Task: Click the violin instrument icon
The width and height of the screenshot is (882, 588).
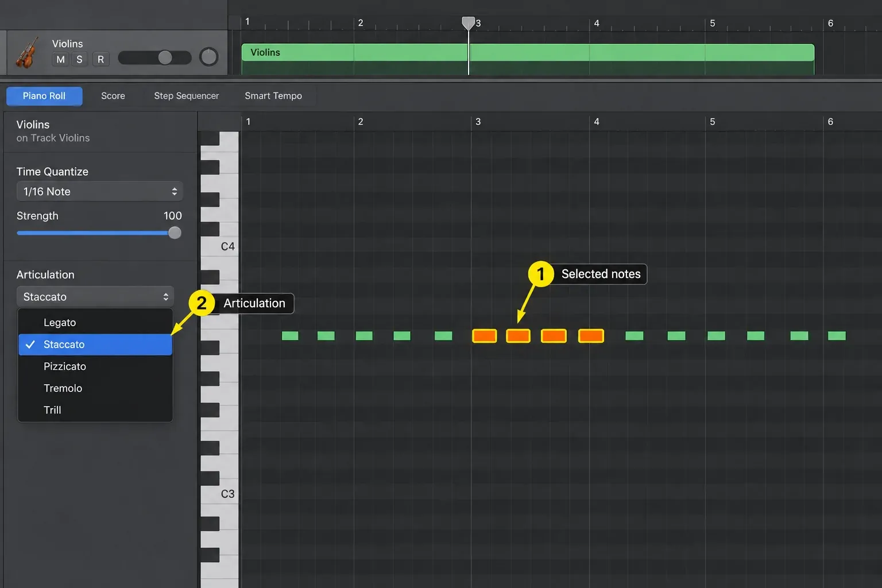Action: [x=26, y=53]
